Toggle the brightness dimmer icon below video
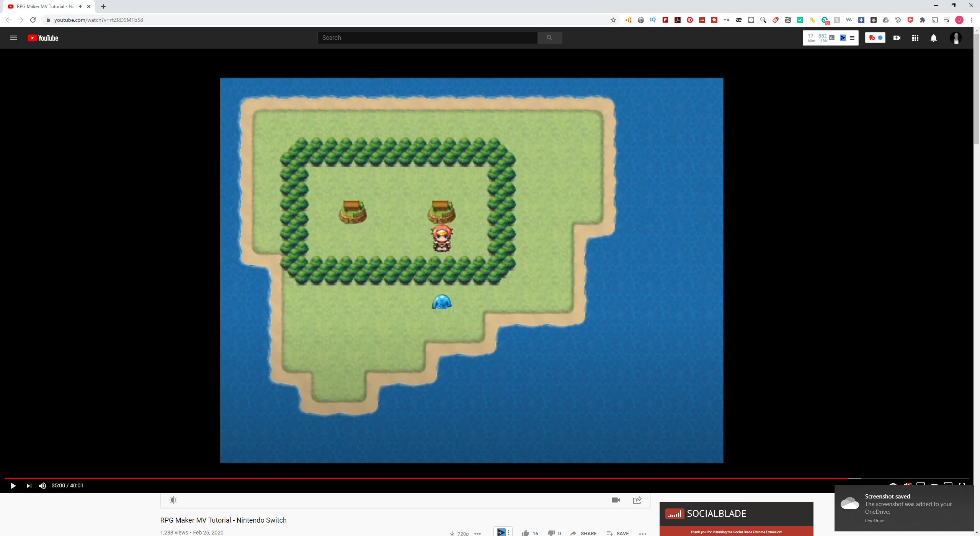 pos(173,500)
